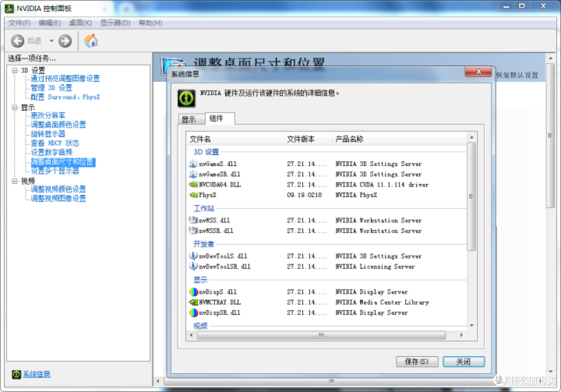Click nvGameSR.dll file icon
This screenshot has width=561, height=392.
[x=193, y=174]
